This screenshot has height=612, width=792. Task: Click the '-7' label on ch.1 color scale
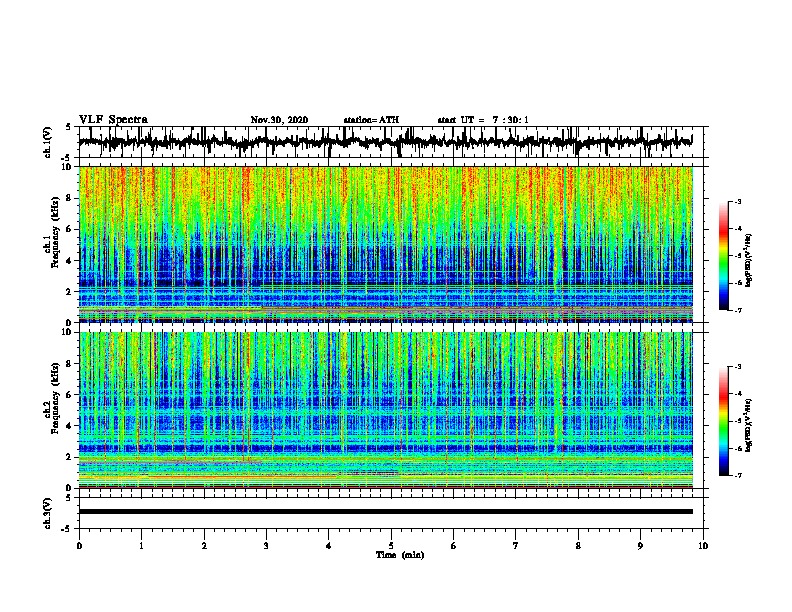point(738,310)
